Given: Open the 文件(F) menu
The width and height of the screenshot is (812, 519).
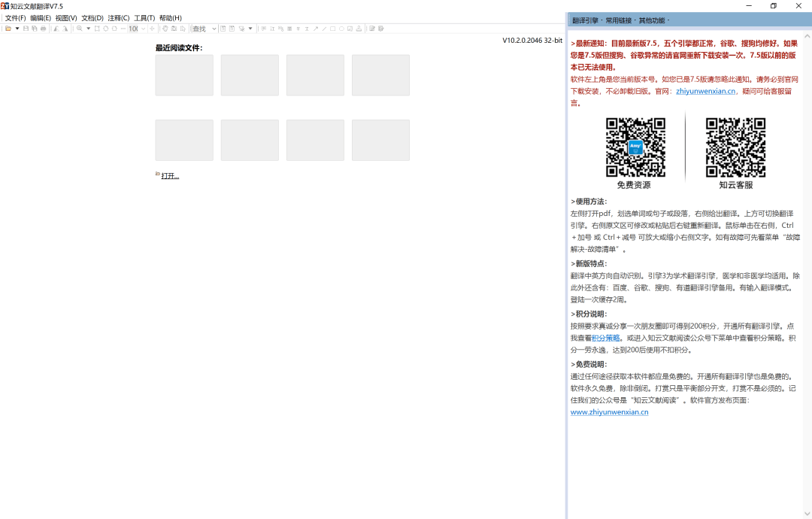Looking at the screenshot, I should pos(16,18).
